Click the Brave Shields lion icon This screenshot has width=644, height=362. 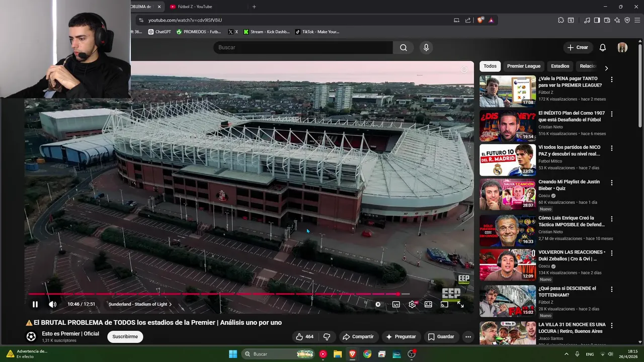click(x=480, y=20)
